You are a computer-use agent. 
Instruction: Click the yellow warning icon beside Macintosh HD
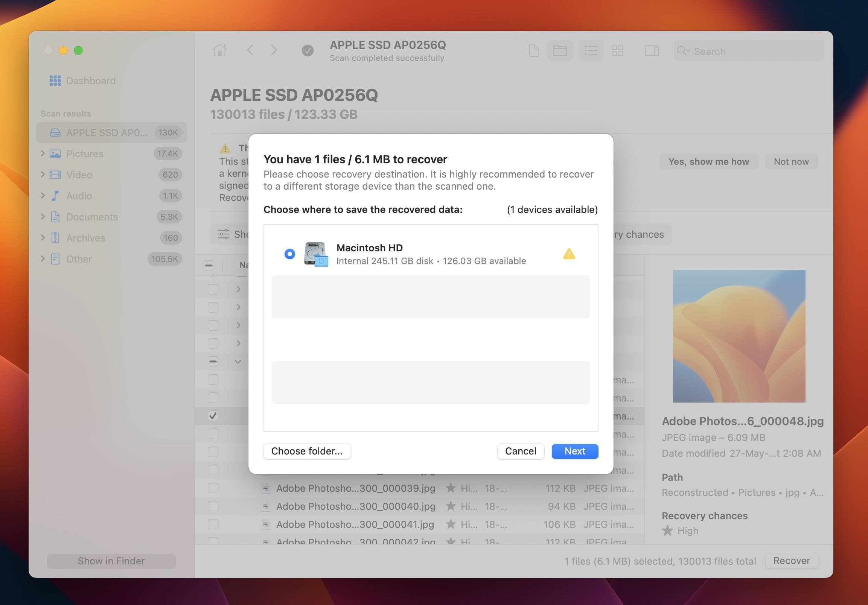coord(569,254)
